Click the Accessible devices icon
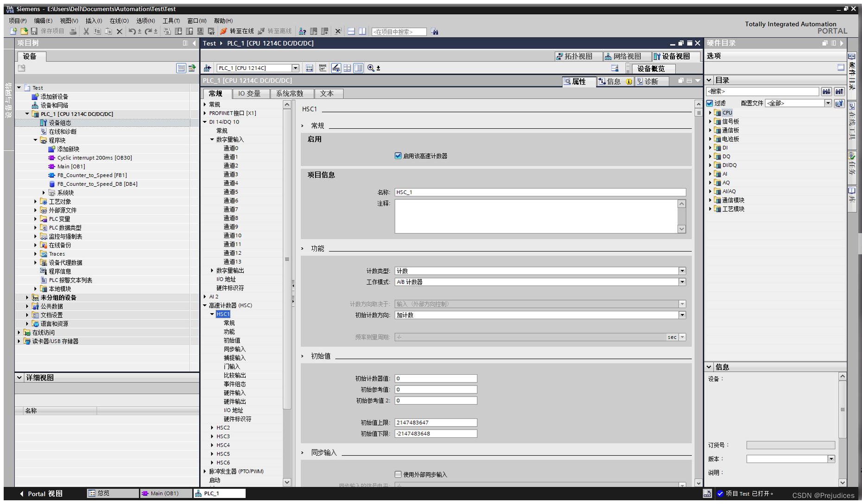Screen dimensions: 862x504 303,31
